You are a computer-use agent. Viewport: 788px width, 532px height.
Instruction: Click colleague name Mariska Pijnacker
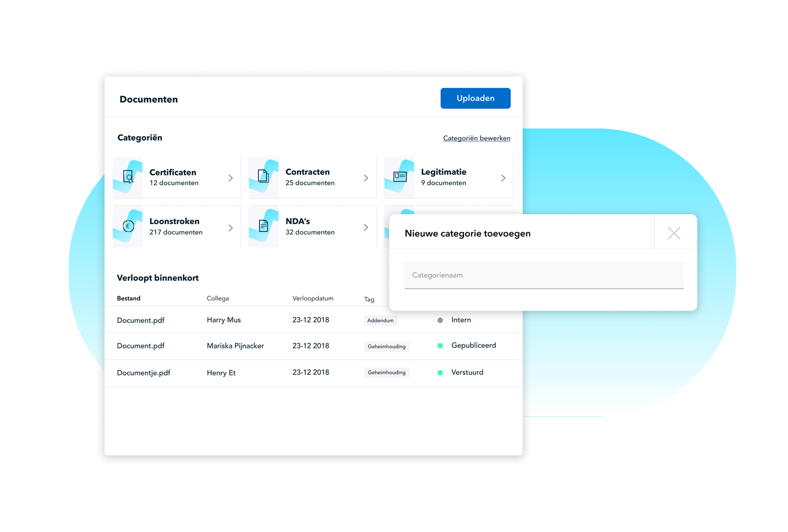(235, 346)
